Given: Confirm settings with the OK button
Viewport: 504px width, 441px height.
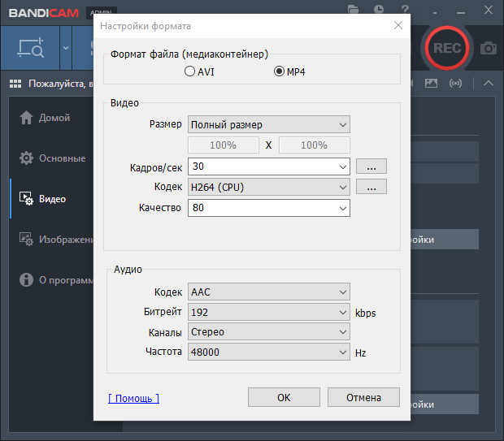Looking at the screenshot, I should coord(284,397).
